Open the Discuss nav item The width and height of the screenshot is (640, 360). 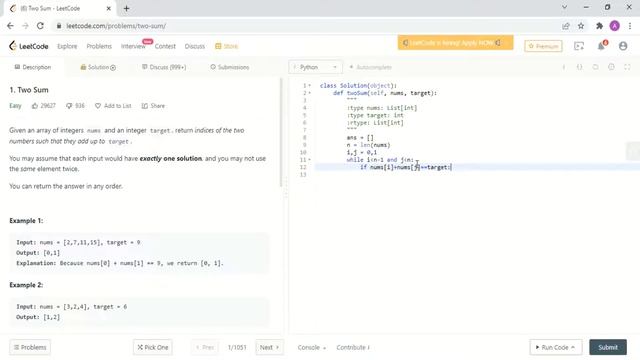(x=195, y=46)
